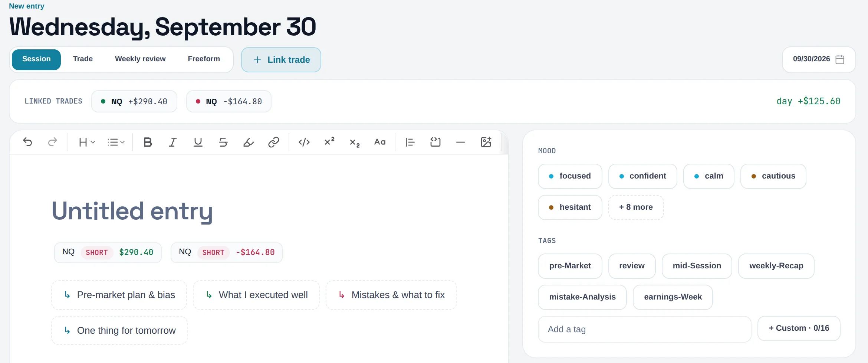Toggle italic formatting
The width and height of the screenshot is (868, 363).
click(173, 142)
